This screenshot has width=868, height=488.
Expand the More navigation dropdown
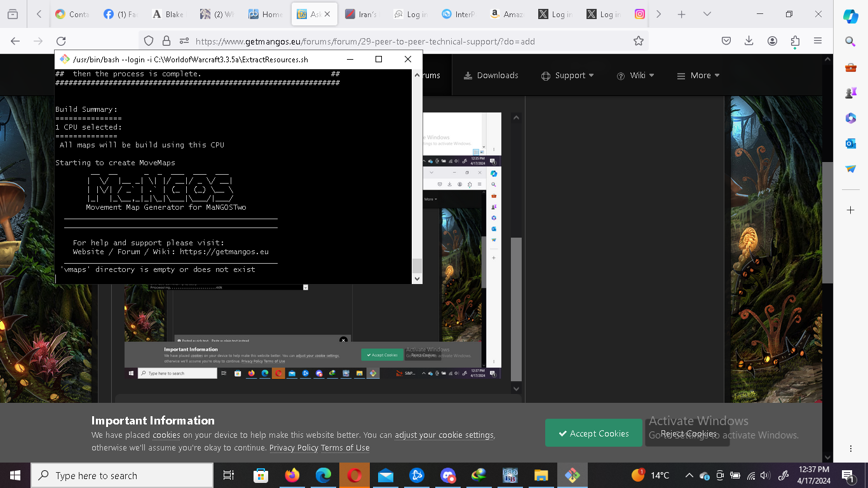click(x=698, y=75)
